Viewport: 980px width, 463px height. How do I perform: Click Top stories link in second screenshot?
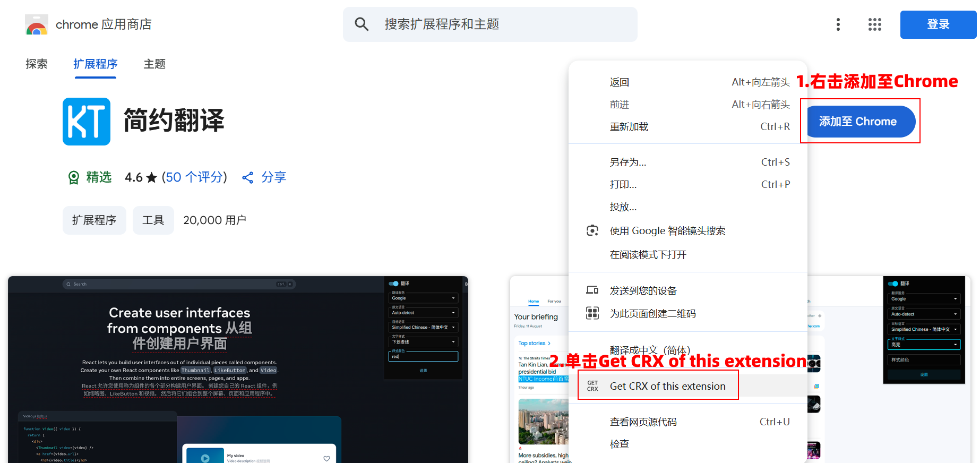pyautogui.click(x=535, y=344)
